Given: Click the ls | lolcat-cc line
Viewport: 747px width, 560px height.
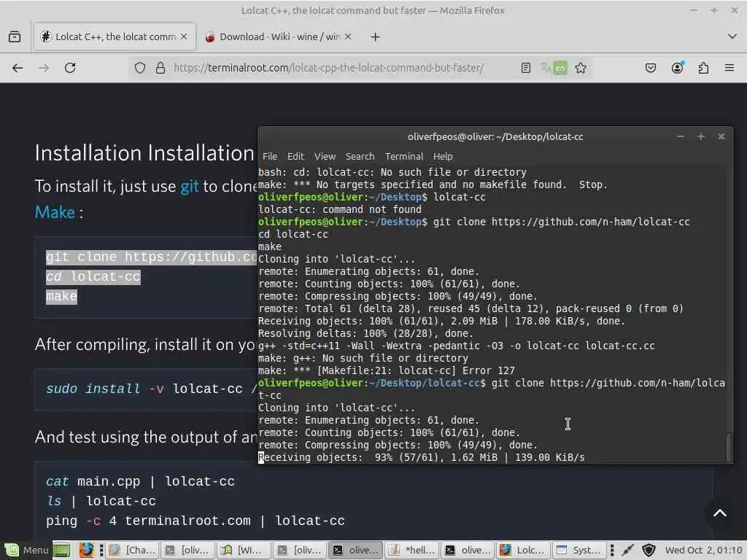Looking at the screenshot, I should (x=101, y=501).
